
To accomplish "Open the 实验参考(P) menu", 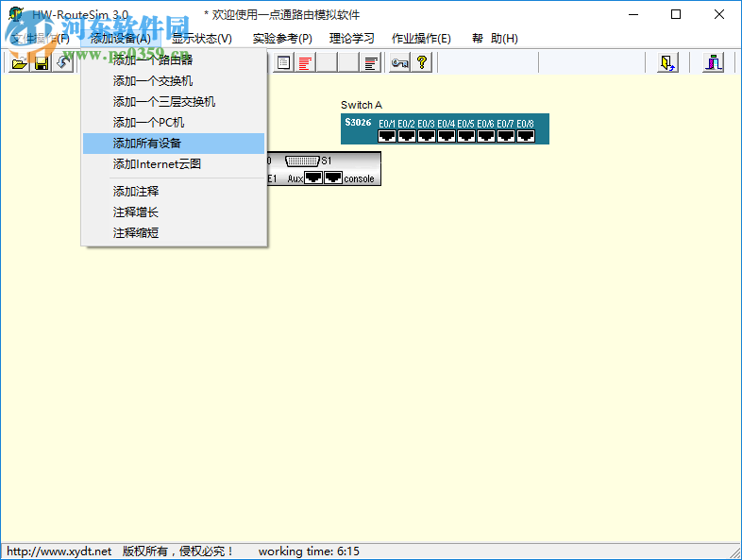I will tap(282, 39).
